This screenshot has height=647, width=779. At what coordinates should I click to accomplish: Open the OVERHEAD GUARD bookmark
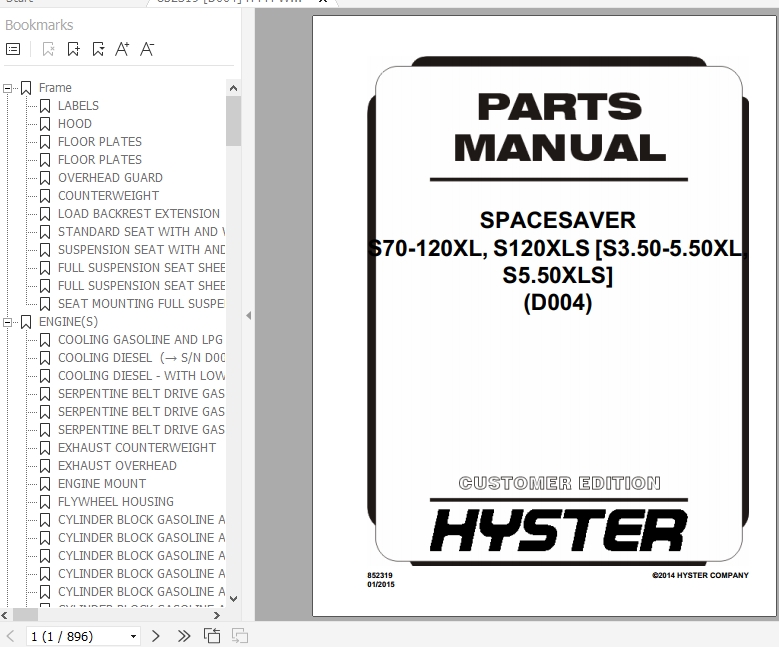point(110,178)
